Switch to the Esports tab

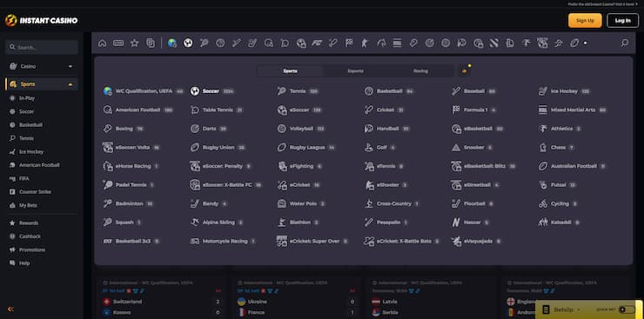tap(355, 71)
